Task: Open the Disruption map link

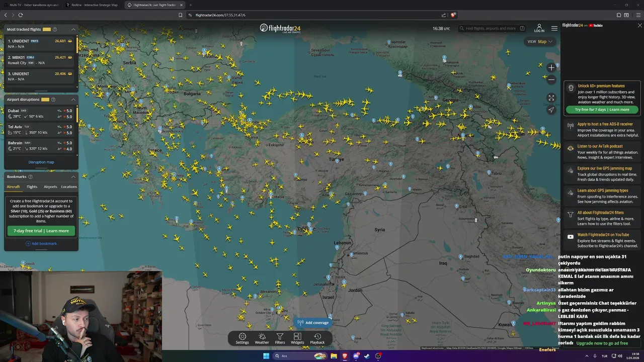Action: tap(41, 162)
